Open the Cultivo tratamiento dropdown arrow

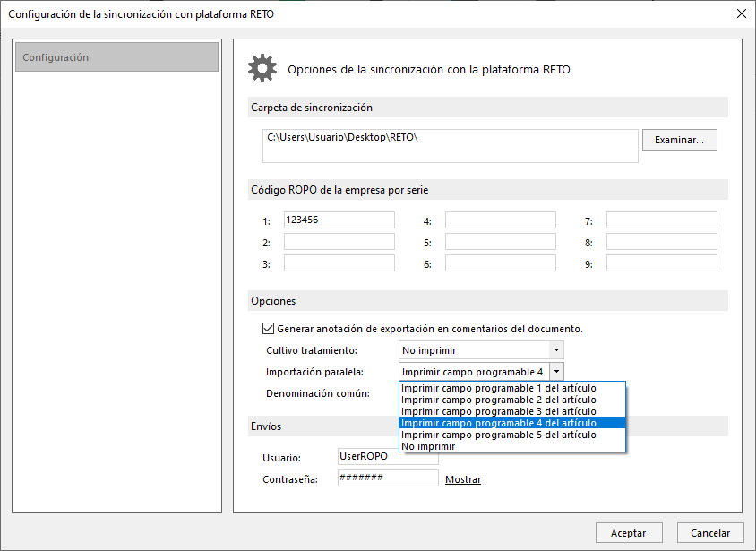[x=556, y=350]
